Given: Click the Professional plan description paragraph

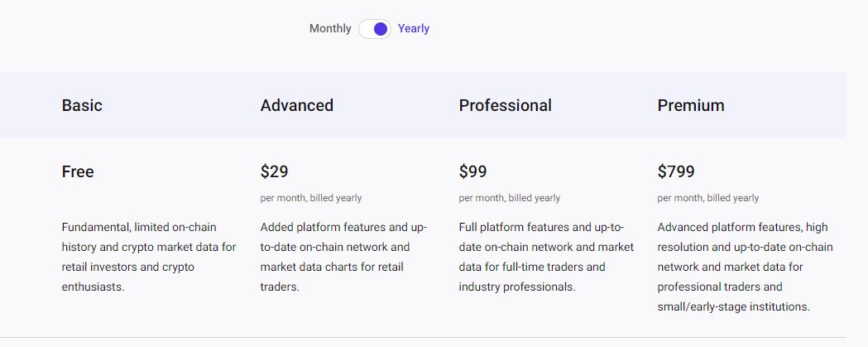Looking at the screenshot, I should pyautogui.click(x=546, y=258).
